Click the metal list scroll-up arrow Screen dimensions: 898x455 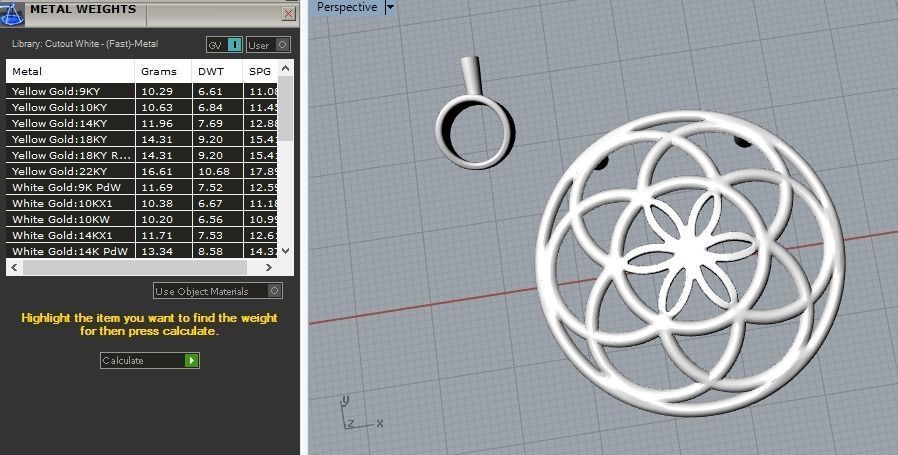[x=286, y=68]
